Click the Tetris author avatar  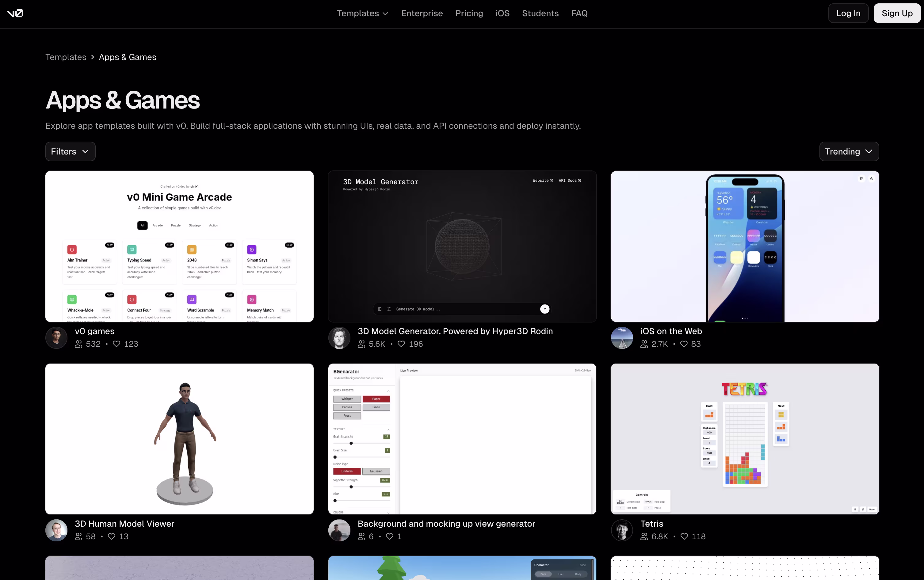622,530
